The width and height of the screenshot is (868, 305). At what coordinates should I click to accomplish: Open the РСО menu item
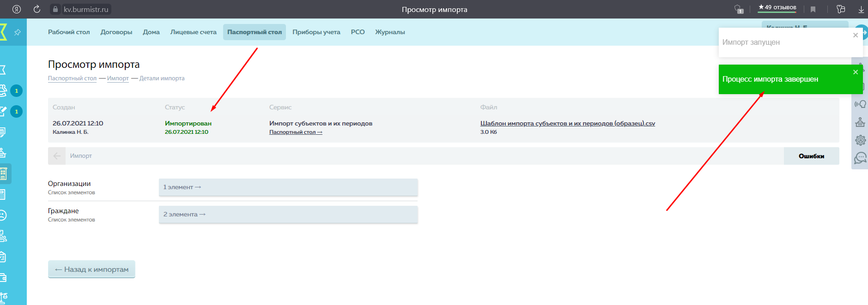(358, 32)
